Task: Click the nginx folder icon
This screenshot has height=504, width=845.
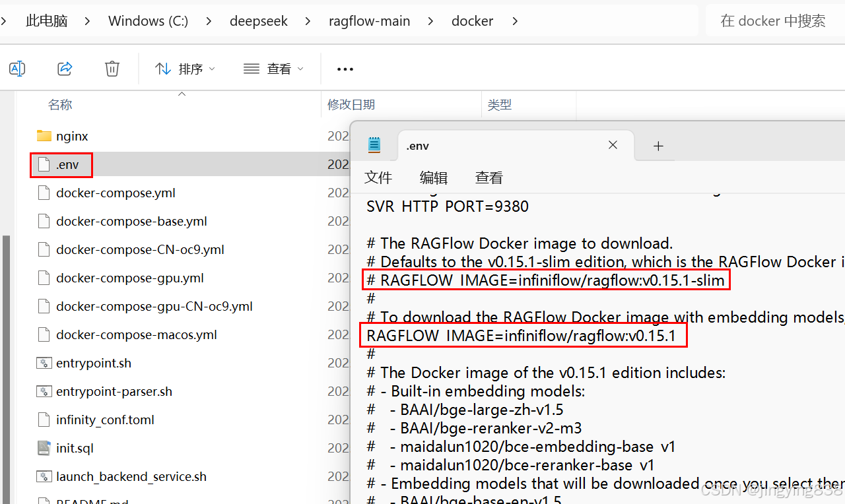Action: 44,135
